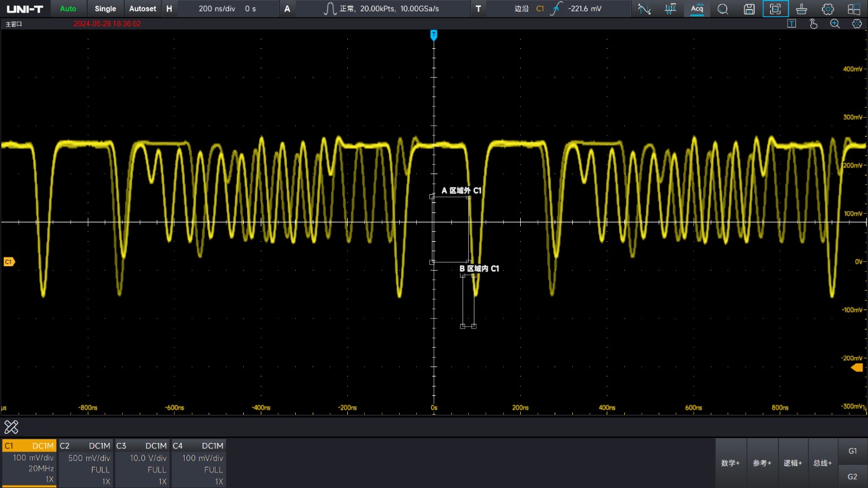This screenshot has width=868, height=488.
Task: Activate the screenshot capture icon
Action: pyautogui.click(x=775, y=9)
